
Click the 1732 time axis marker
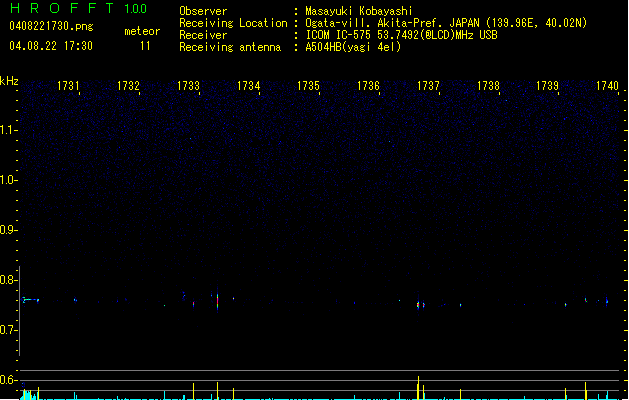click(128, 86)
